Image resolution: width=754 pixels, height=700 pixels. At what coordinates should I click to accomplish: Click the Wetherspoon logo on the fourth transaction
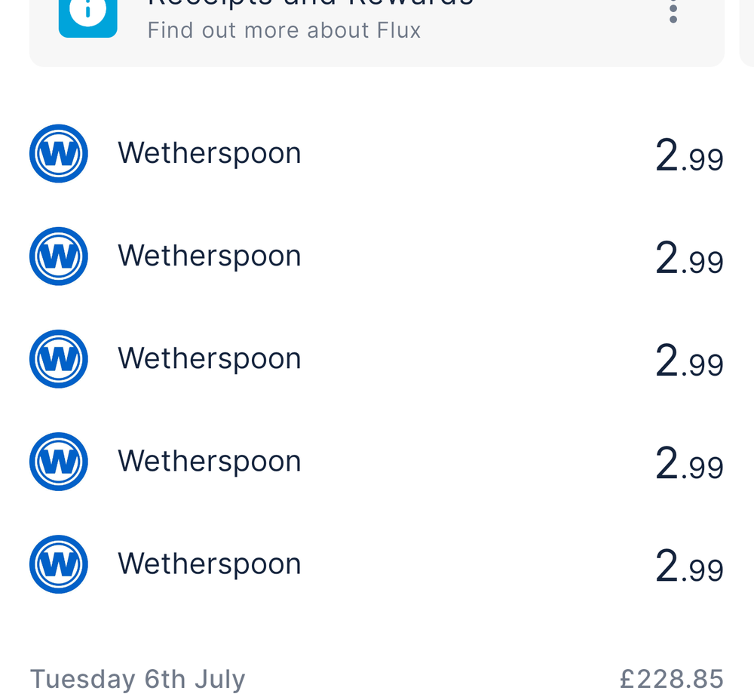point(59,461)
